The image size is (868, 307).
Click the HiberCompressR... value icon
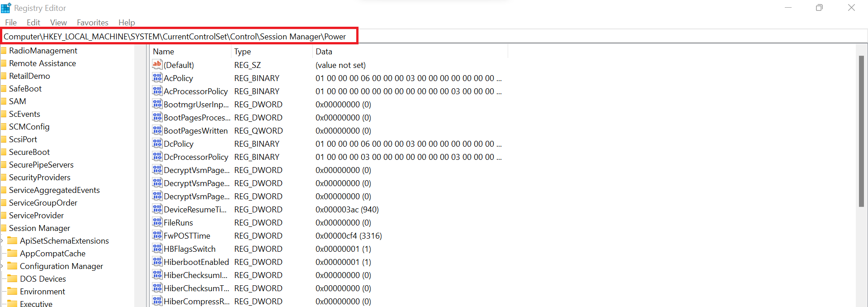pyautogui.click(x=157, y=301)
